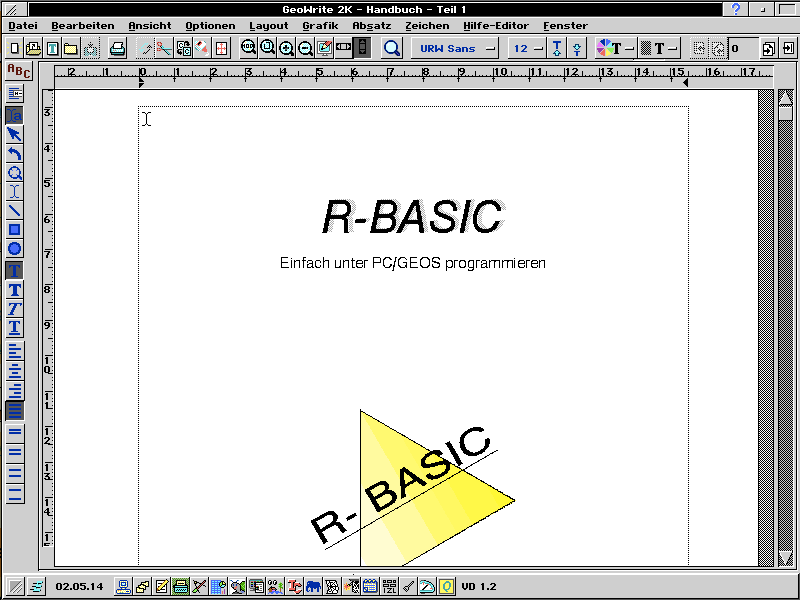Apply centered paragraph alignment
This screenshot has height=600, width=800.
pyautogui.click(x=15, y=372)
